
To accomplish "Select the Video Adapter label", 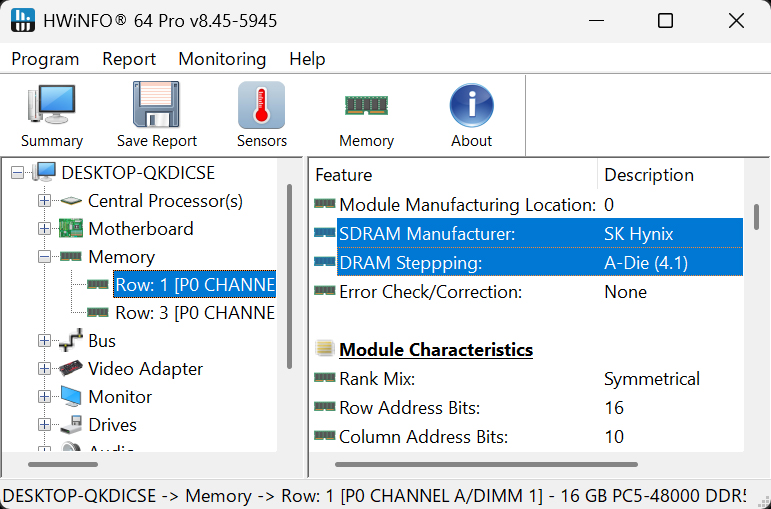I will [x=146, y=369].
